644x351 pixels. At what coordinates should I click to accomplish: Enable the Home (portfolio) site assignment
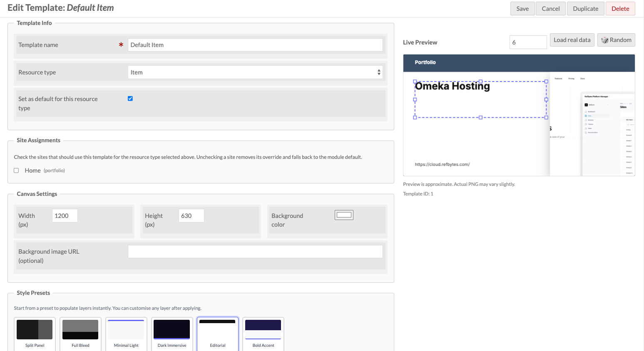(16, 170)
